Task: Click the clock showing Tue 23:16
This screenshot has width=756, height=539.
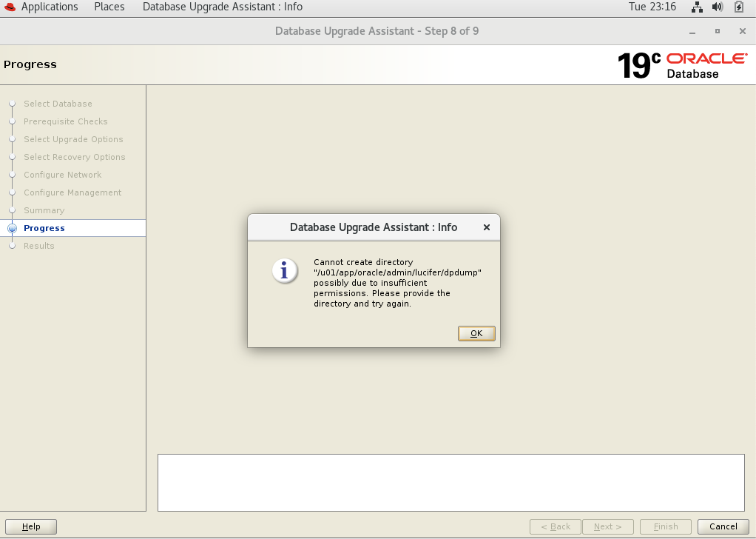Action: 652,7
